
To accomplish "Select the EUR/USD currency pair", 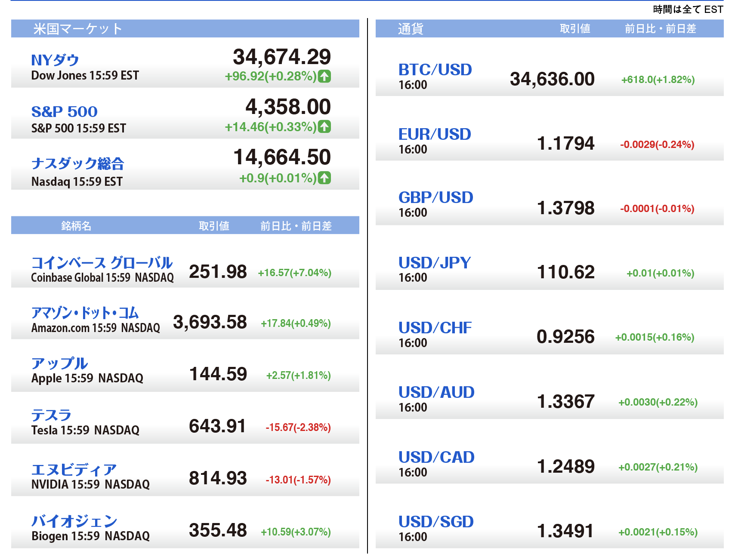I will coord(435,134).
